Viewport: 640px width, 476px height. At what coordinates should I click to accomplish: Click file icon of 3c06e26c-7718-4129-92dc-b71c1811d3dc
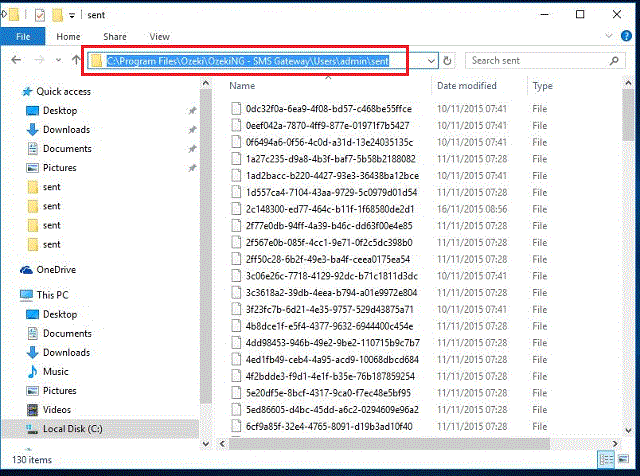click(236, 276)
